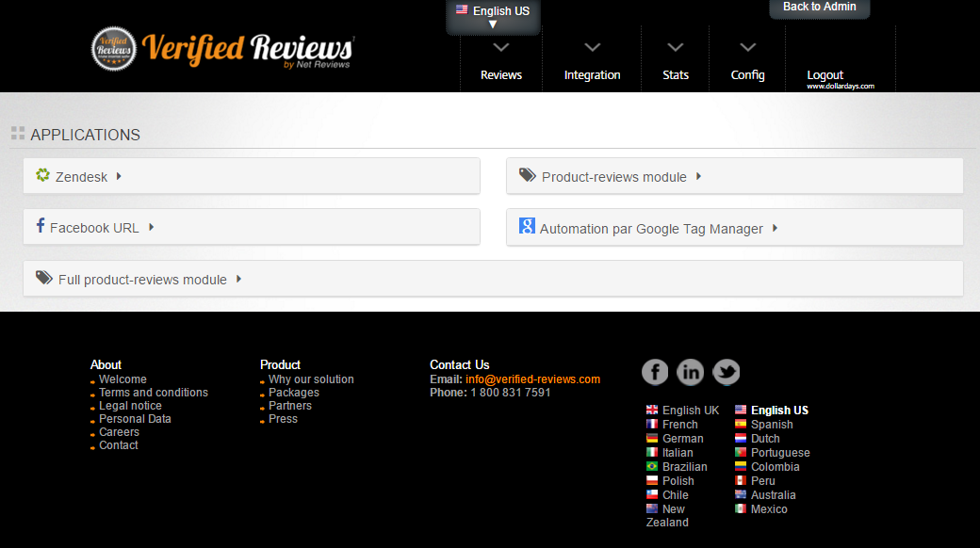Image resolution: width=980 pixels, height=548 pixels.
Task: Click the Product-reviews module tag icon
Action: point(527,175)
